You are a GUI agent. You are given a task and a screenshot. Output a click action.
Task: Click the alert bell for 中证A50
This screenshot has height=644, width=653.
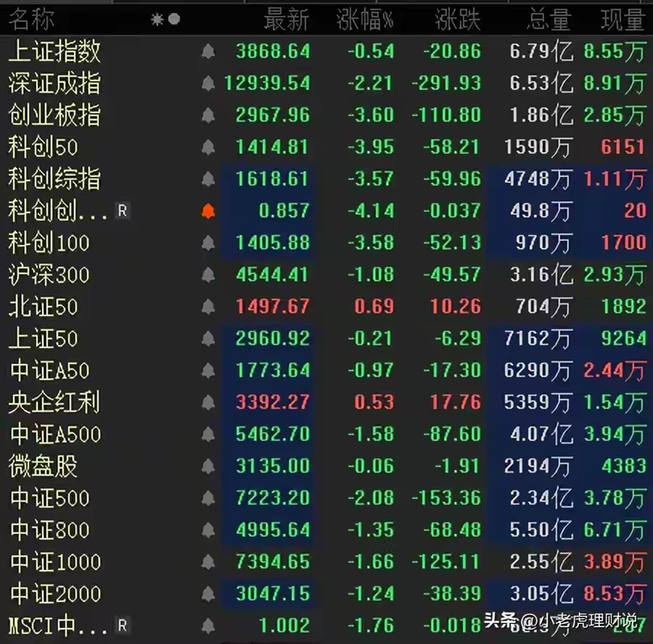[x=209, y=370]
